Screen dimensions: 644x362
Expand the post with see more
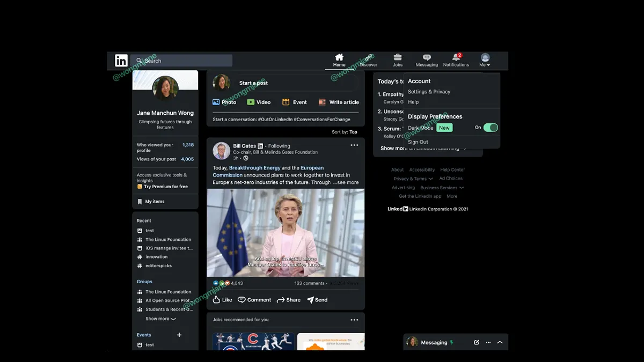pos(346,182)
